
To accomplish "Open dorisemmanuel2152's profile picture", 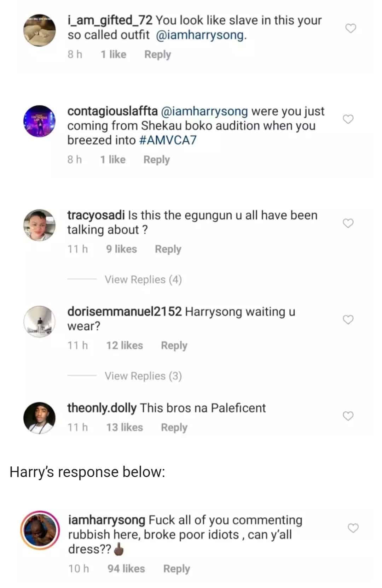I will pos(39,322).
